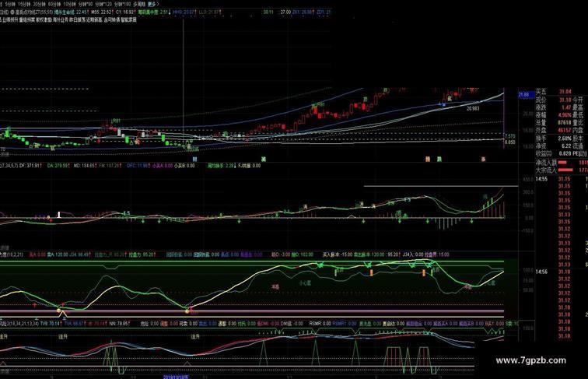
Task: Click the 净资 value 6.22
Action: pos(566,146)
